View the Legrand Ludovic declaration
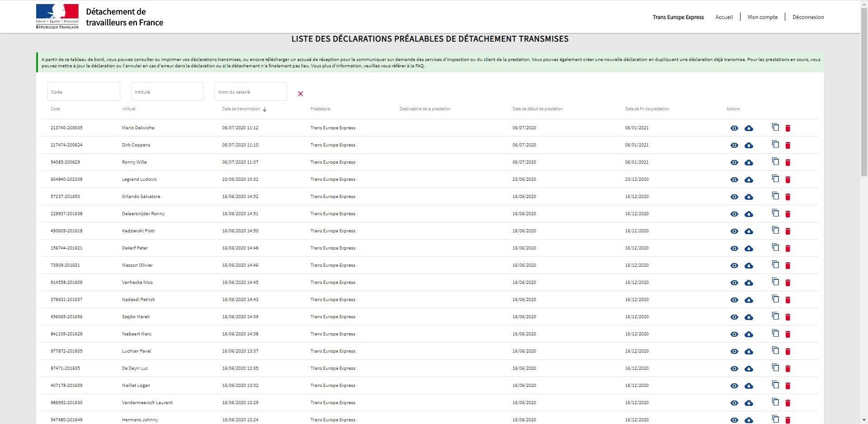Screen dimensions: 868x424 734,180
